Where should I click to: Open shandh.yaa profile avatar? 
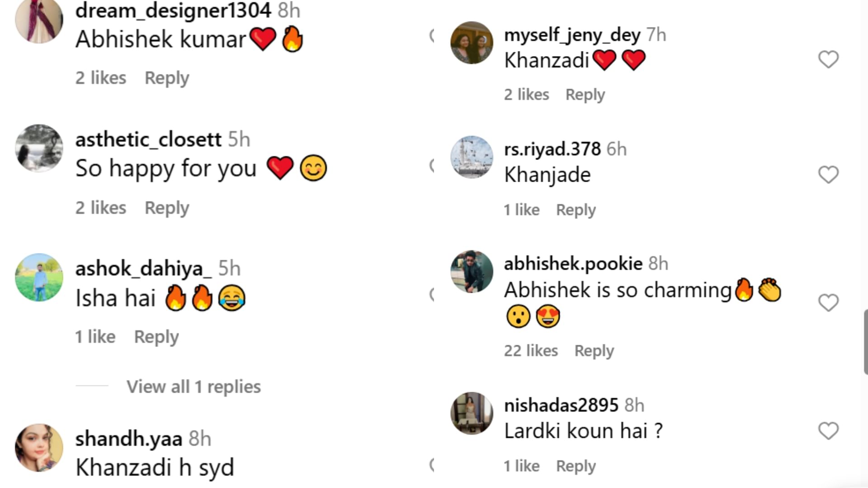tap(39, 447)
